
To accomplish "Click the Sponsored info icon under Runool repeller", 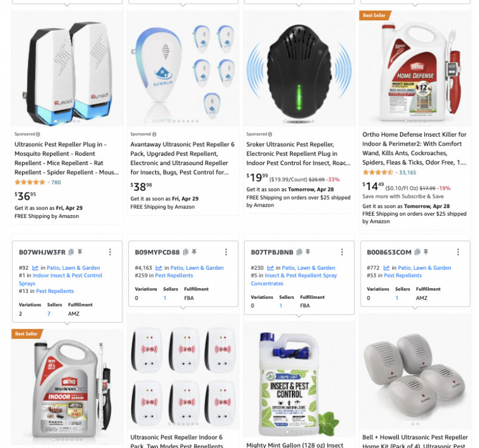I will click(x=38, y=134).
